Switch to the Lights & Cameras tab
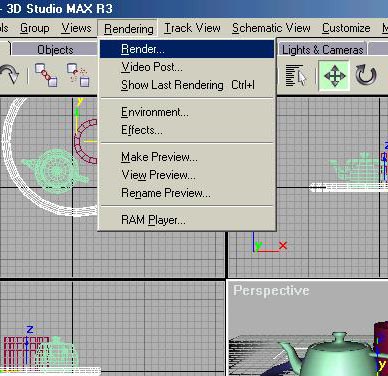The image size is (388, 376). [322, 50]
